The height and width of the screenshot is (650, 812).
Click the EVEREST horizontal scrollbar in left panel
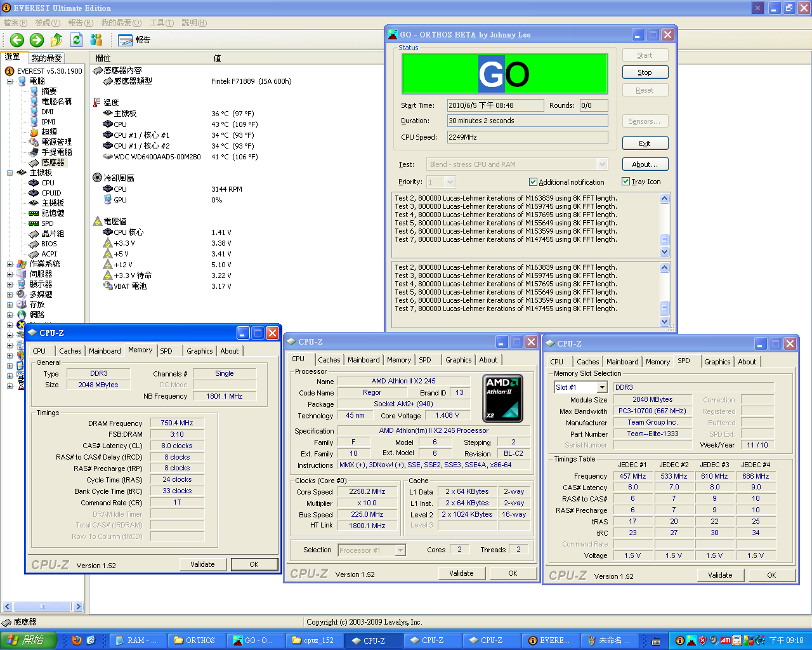[x=43, y=607]
